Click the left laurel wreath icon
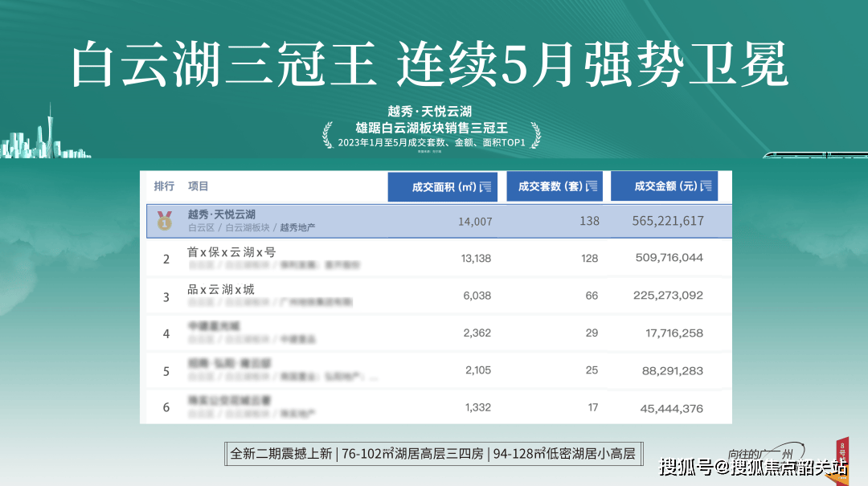 (x=327, y=135)
